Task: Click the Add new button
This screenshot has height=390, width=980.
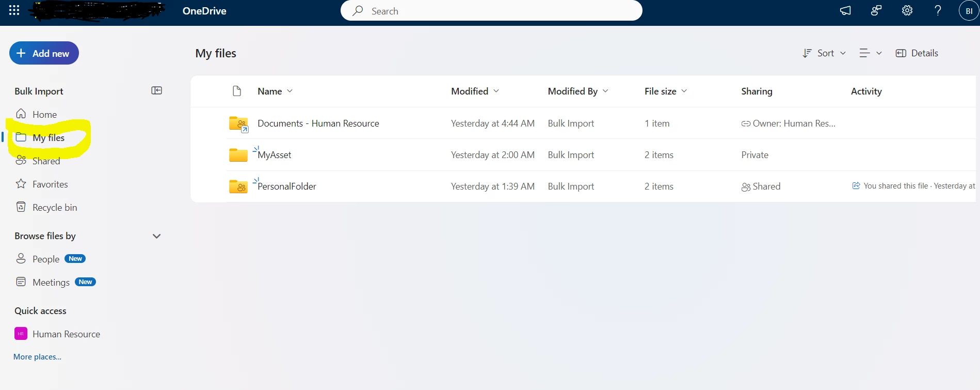Action: pos(44,53)
